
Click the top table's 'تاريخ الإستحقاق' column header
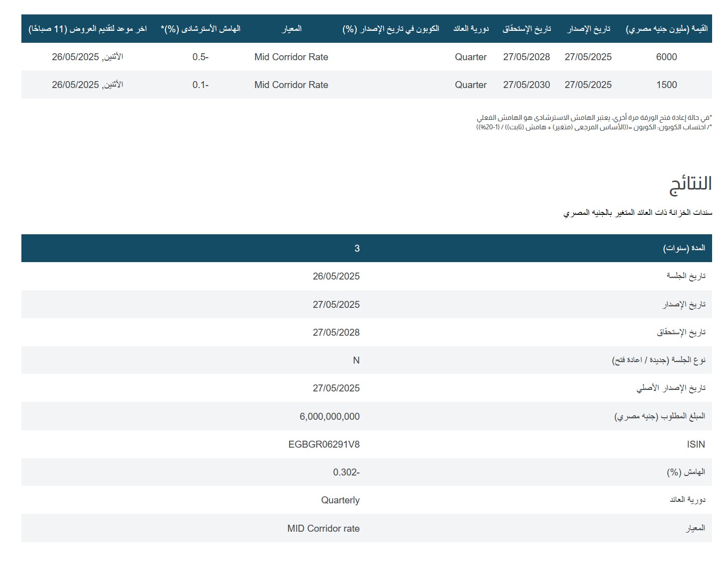tap(526, 29)
